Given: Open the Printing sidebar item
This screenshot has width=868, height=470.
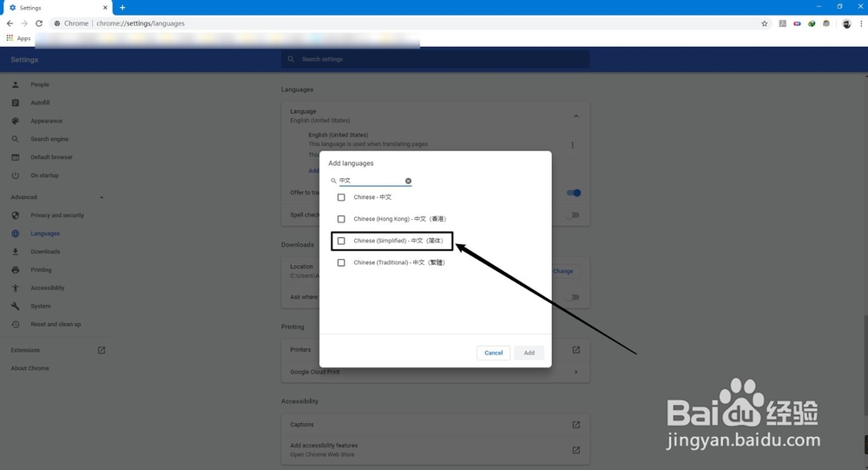Looking at the screenshot, I should coord(41,270).
